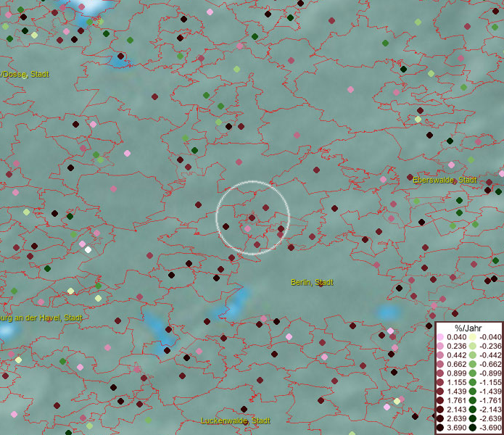Click the 3.690 darkest red legend swatch
This screenshot has height=435, width=504.
pos(440,428)
